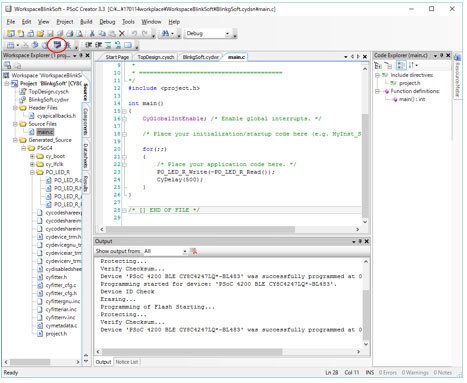
Task: Select TopDesign.cysch in project tree
Action: click(49, 92)
